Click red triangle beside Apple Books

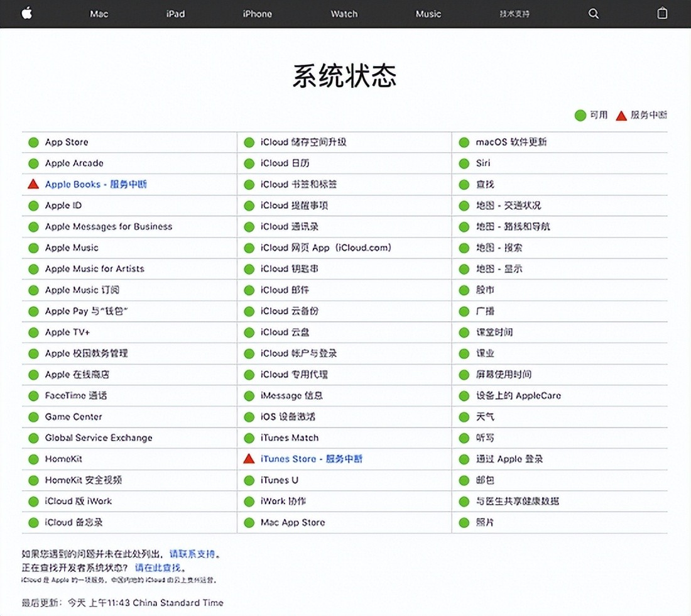click(33, 184)
